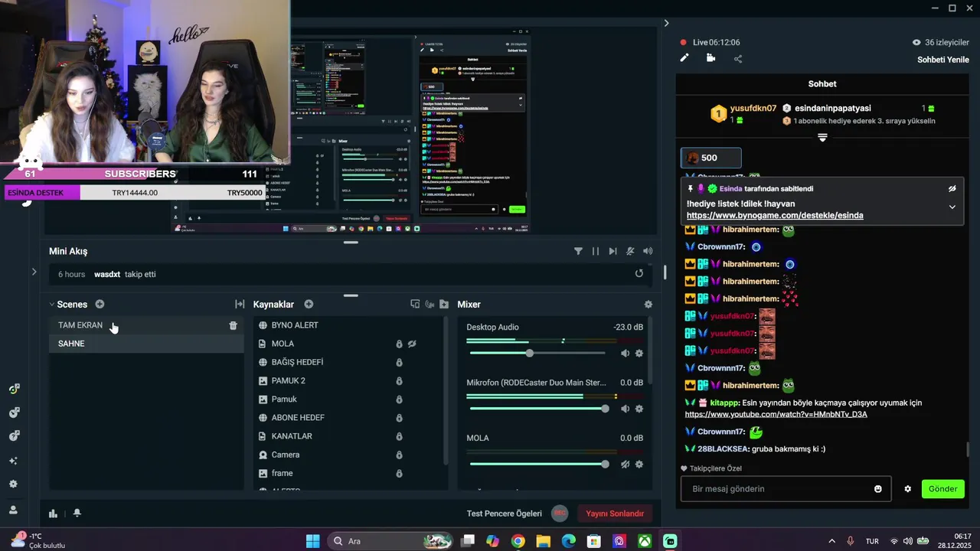
Task: Open the chat emoji picker
Action: 878,489
